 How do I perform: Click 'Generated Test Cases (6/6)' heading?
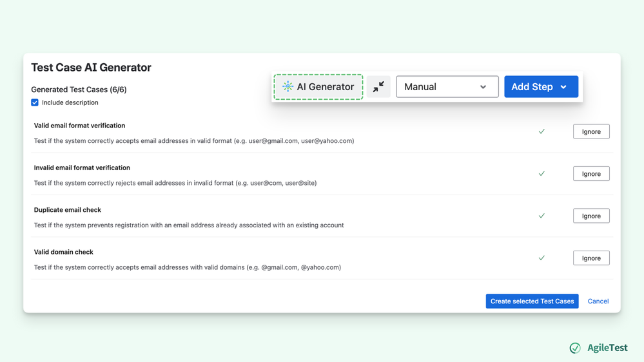click(x=79, y=90)
